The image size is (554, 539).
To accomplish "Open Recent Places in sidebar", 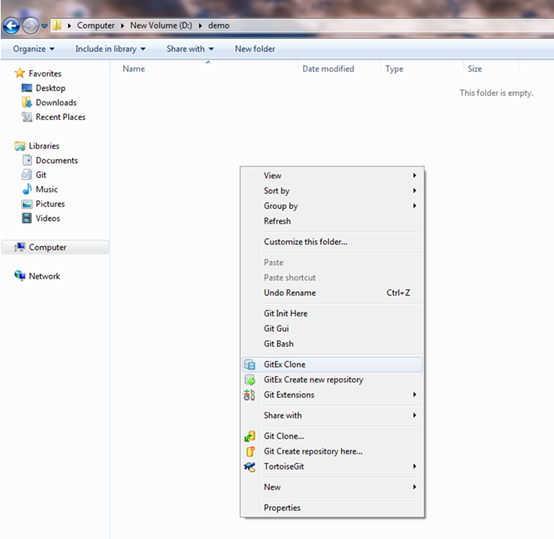I will (60, 117).
